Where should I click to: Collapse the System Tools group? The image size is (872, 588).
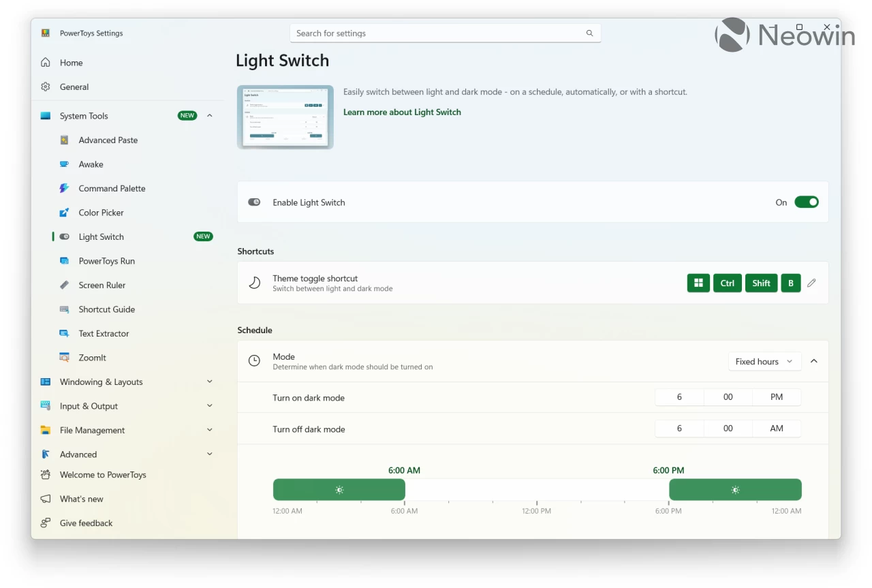pyautogui.click(x=209, y=116)
